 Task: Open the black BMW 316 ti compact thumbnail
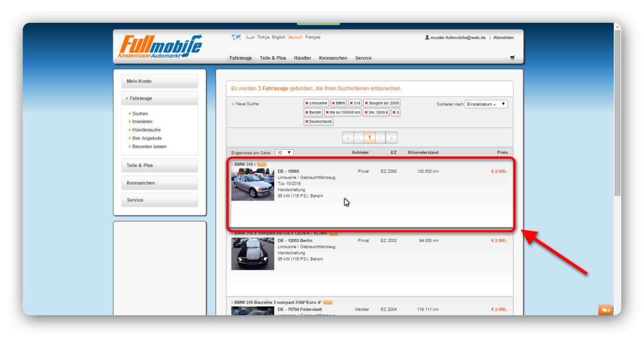(x=252, y=254)
